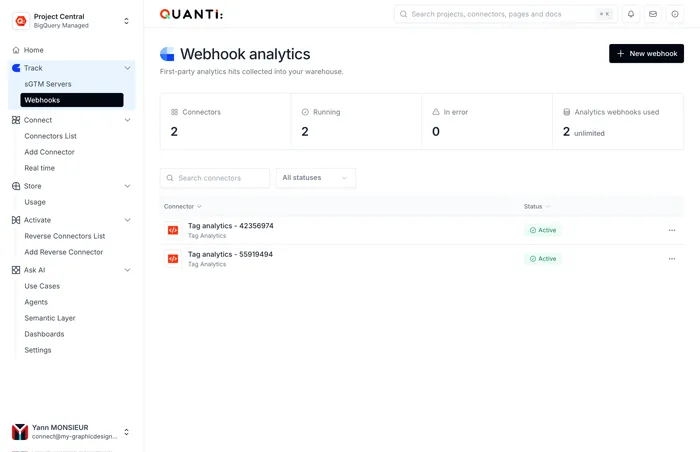Click the Project Central logo icon
Viewport: 700px width, 452px height.
click(x=21, y=21)
